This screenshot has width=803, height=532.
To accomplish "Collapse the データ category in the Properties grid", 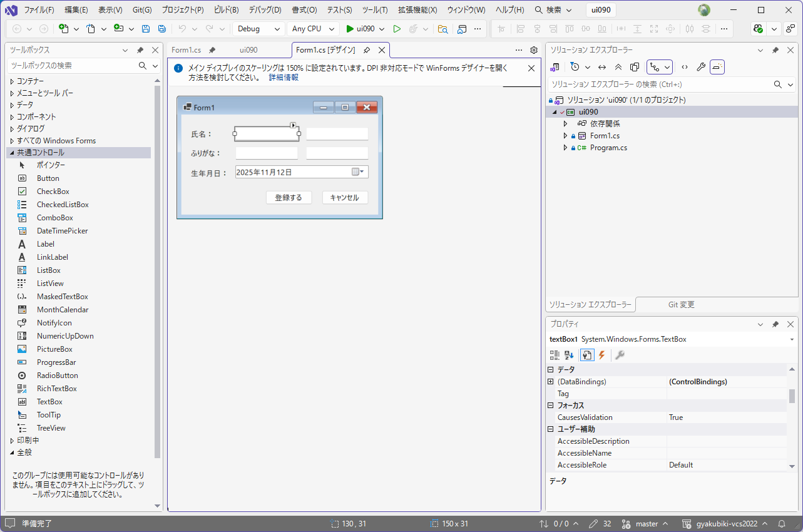I will coord(551,369).
